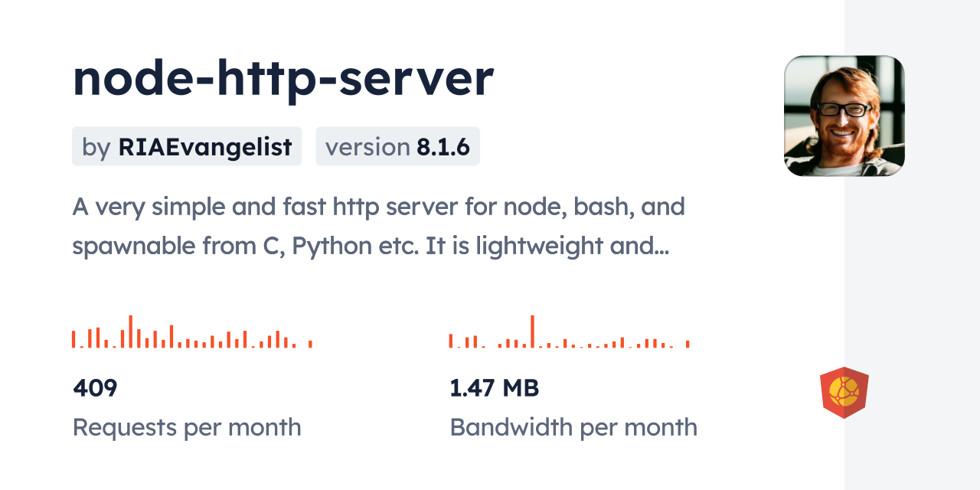The height and width of the screenshot is (490, 980).
Task: Click the first line of the package description
Action: click(x=378, y=207)
